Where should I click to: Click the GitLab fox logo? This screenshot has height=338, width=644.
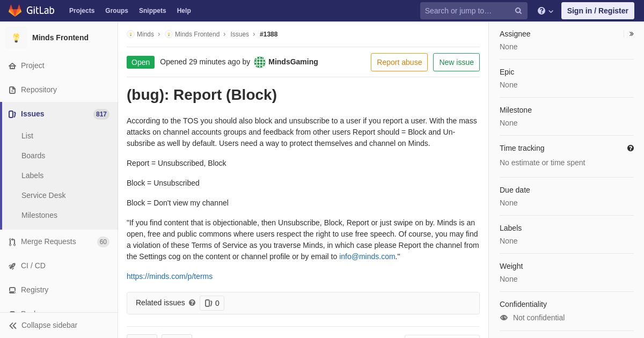click(15, 11)
